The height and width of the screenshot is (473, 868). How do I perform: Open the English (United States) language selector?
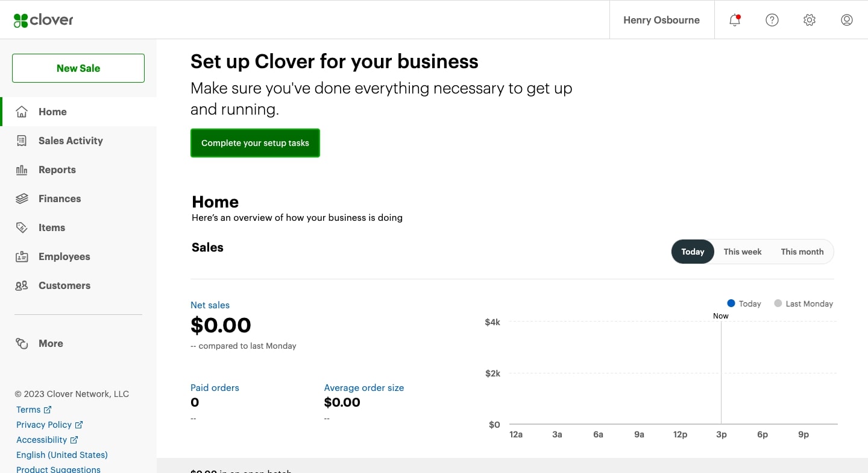[62, 455]
